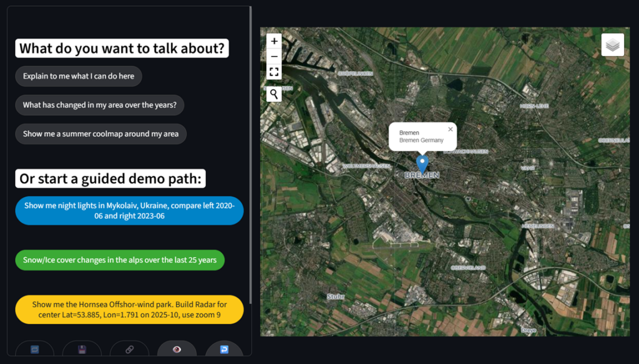Zoom out of the map
This screenshot has height=364, width=639.
[274, 57]
